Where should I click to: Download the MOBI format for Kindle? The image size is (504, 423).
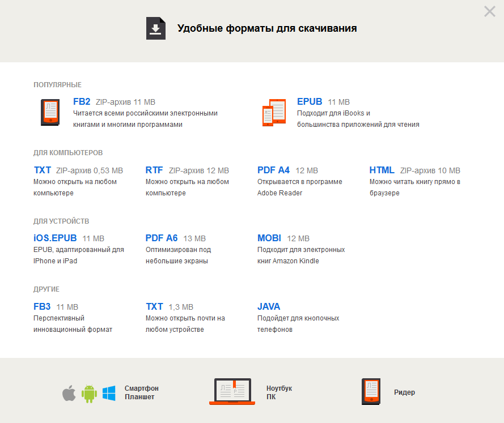coord(269,238)
